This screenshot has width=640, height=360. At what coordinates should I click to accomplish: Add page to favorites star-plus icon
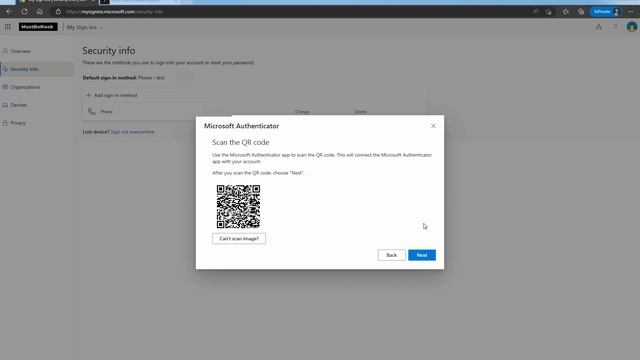(549, 12)
